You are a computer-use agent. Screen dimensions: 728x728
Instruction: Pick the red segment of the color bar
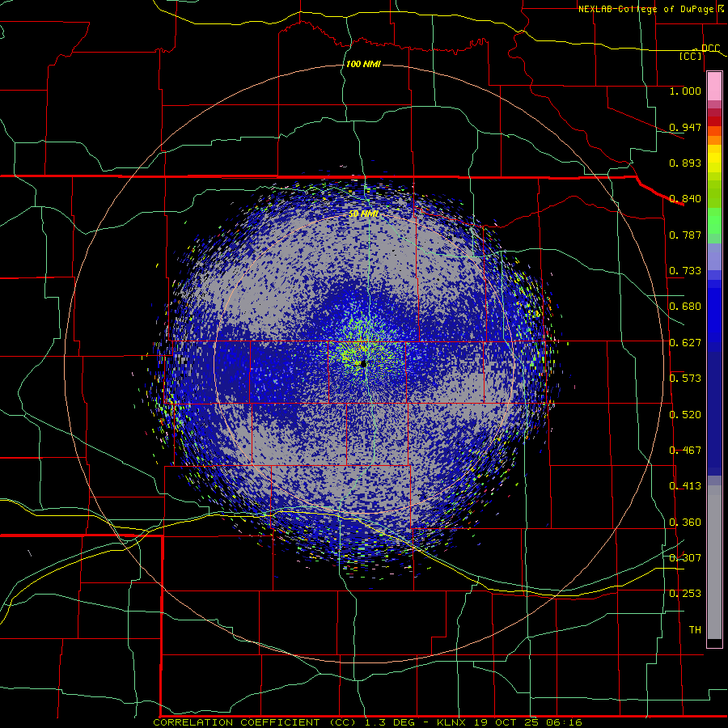(x=714, y=121)
